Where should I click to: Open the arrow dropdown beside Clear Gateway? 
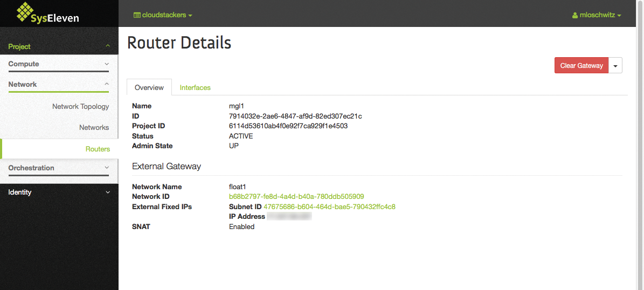[615, 65]
